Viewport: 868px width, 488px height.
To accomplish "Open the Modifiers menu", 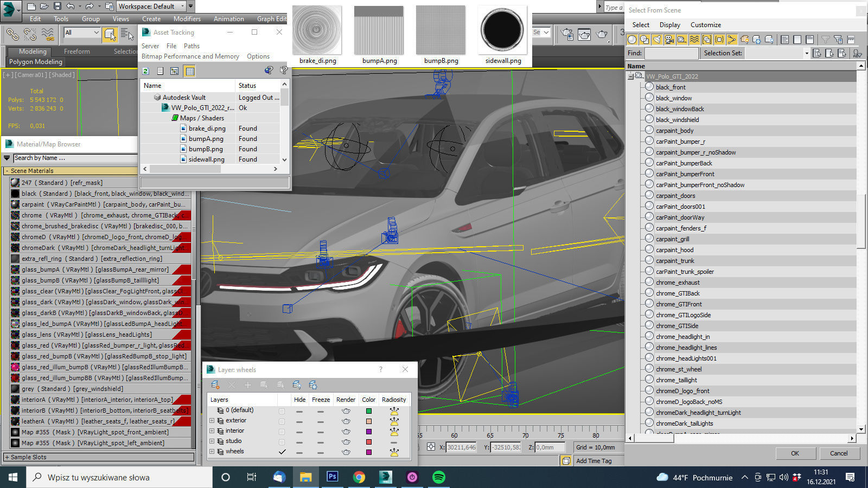I will click(x=187, y=19).
